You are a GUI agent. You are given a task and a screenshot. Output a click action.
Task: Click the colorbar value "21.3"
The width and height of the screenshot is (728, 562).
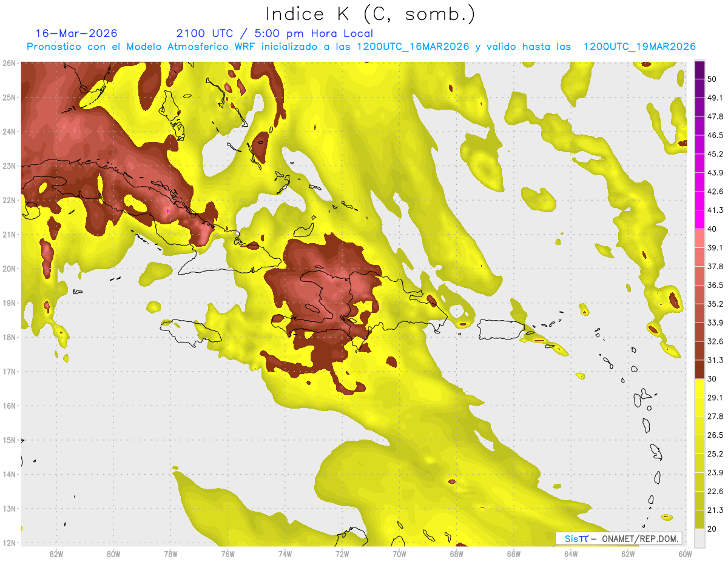pos(715,510)
